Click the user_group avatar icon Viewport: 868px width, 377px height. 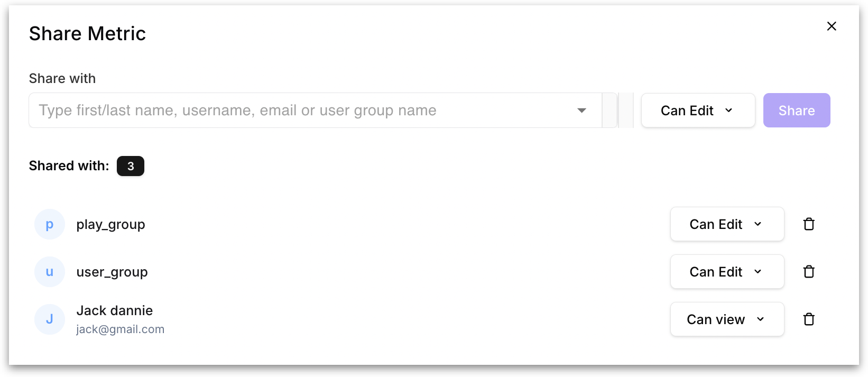pos(50,272)
